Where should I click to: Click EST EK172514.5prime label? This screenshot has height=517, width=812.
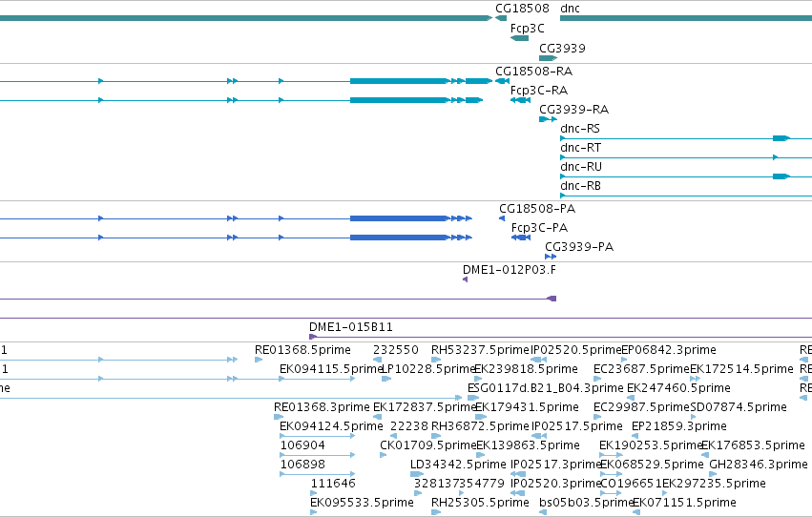click(x=741, y=369)
